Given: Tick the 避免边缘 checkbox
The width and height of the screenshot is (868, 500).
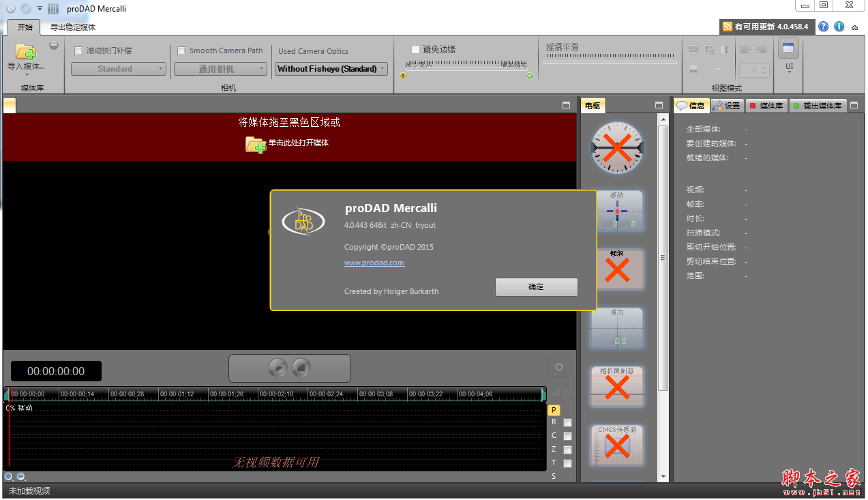Looking at the screenshot, I should tap(415, 49).
